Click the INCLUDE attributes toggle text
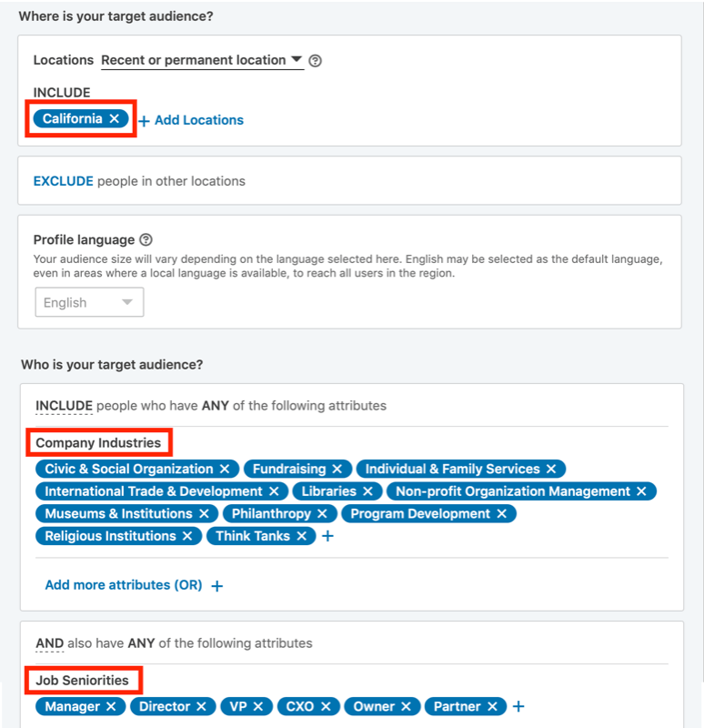This screenshot has height=728, width=704. pyautogui.click(x=64, y=406)
